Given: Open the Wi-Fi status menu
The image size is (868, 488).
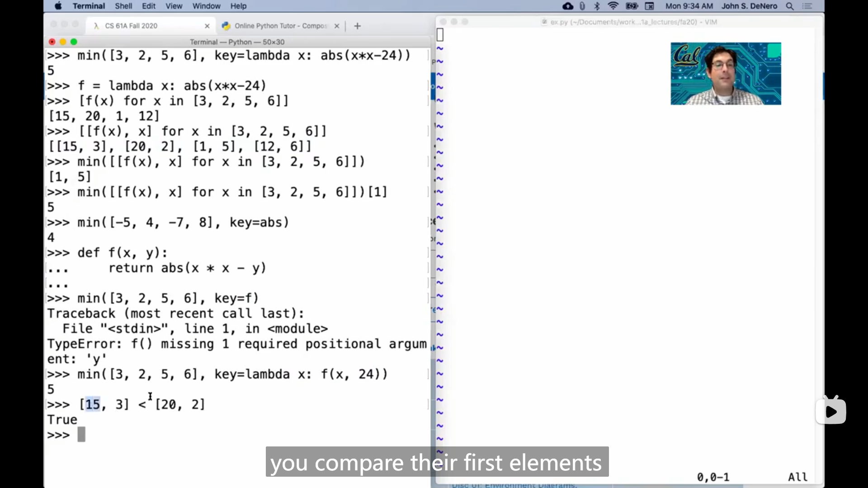Looking at the screenshot, I should pyautogui.click(x=613, y=6).
